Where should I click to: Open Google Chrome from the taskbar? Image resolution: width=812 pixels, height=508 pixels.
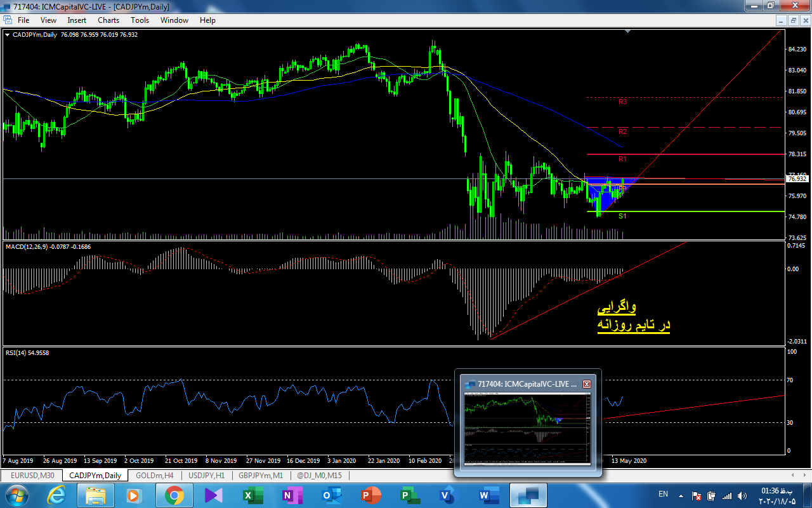174,495
